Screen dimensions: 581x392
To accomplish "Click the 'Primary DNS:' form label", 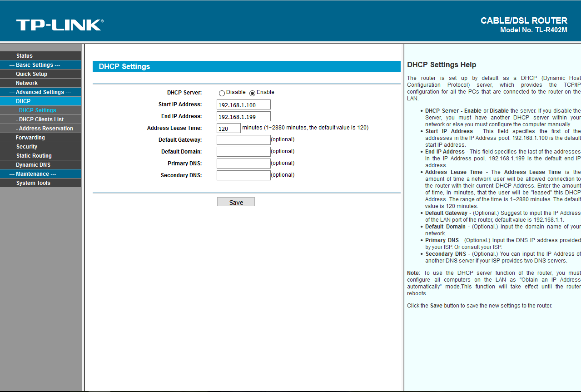I will [x=184, y=164].
